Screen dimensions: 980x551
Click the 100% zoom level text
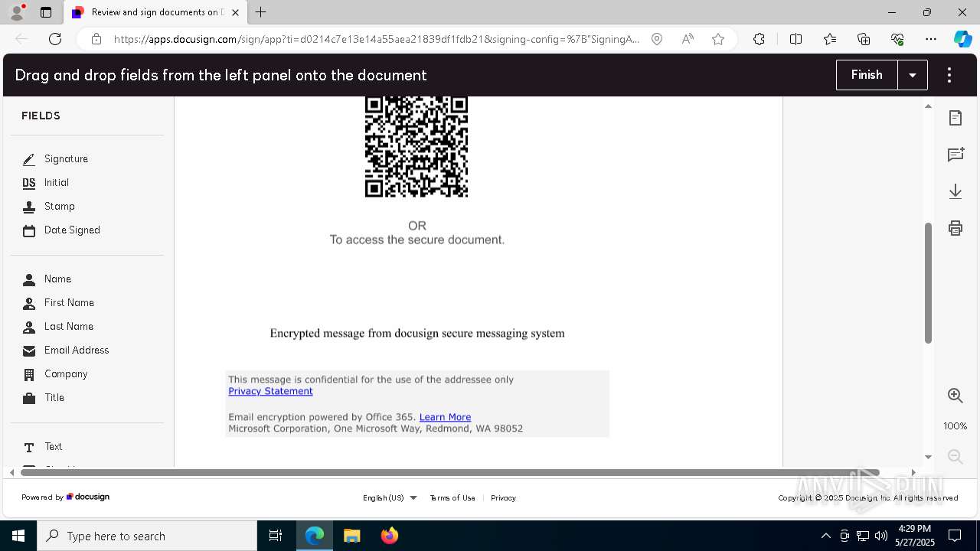[x=955, y=426]
